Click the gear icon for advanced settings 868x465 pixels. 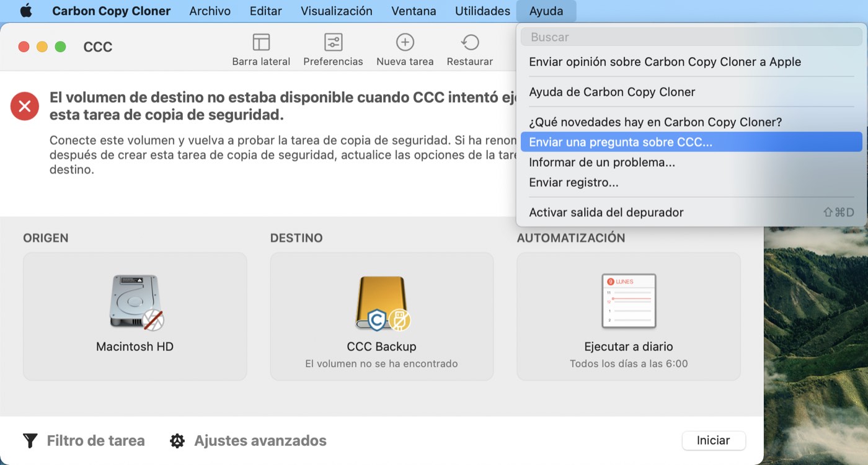click(x=177, y=441)
